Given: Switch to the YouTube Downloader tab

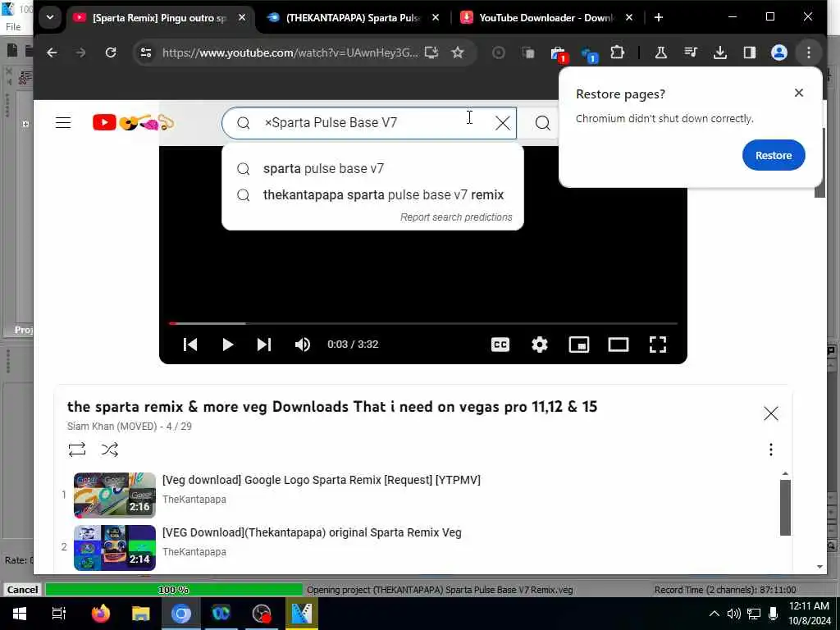Looking at the screenshot, I should (546, 18).
